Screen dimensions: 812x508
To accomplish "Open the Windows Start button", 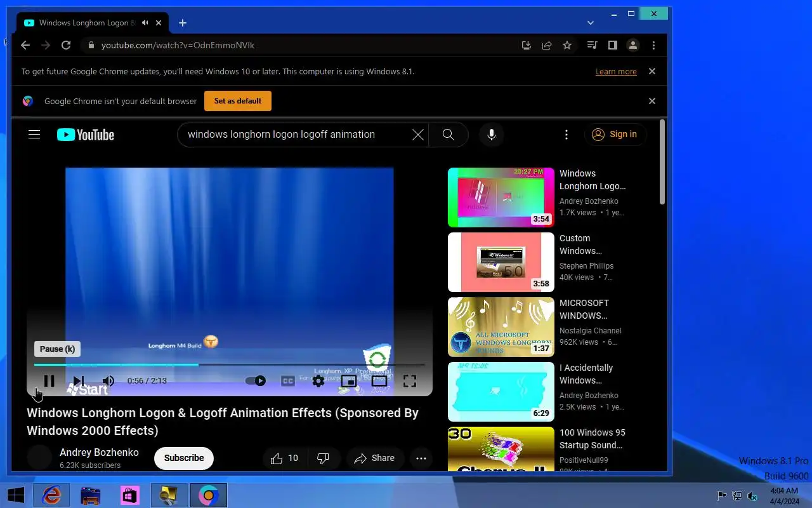I will coord(16,495).
